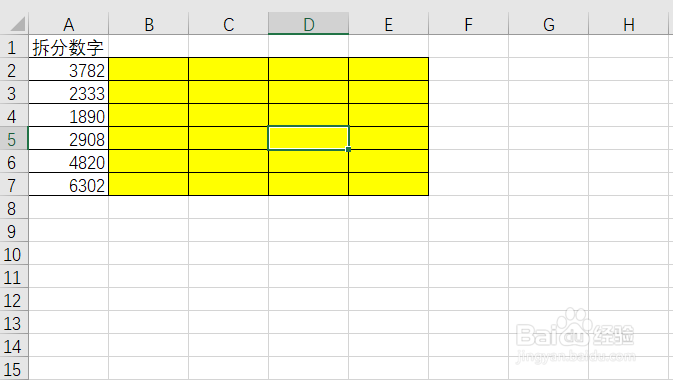Screen dimensions: 673x380
Task: Click cell with value 2908
Action: 69,138
